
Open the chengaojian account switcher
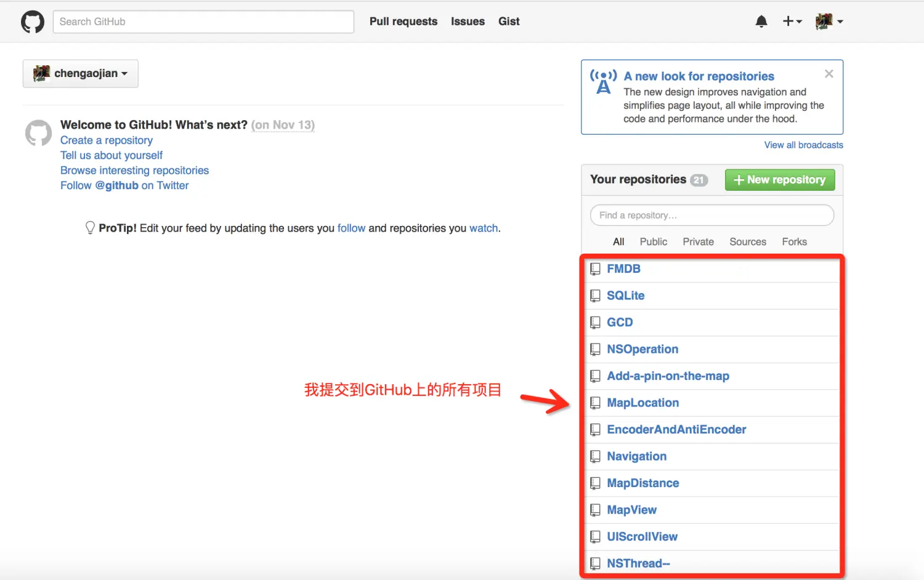[x=81, y=73]
